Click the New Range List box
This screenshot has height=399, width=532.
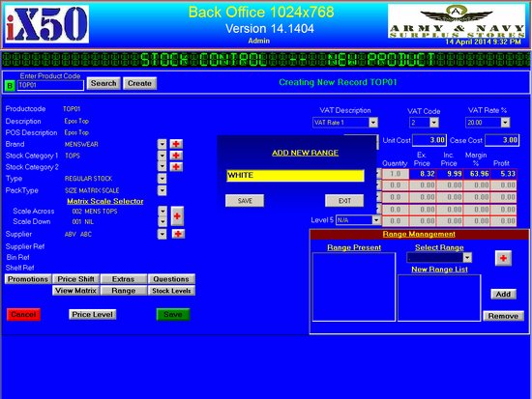click(x=439, y=298)
